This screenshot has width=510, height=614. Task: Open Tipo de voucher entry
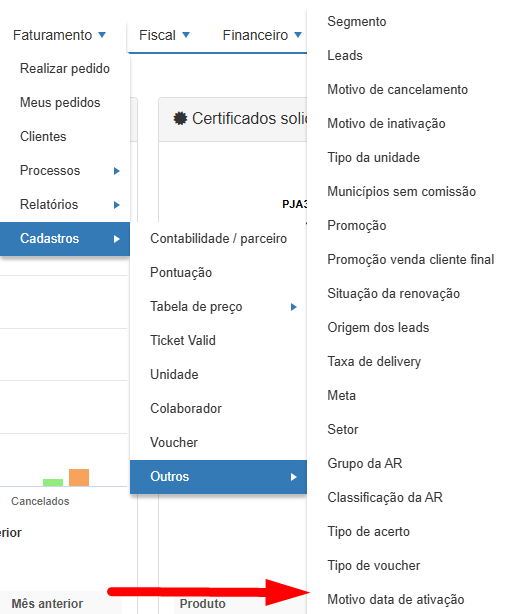click(x=374, y=565)
